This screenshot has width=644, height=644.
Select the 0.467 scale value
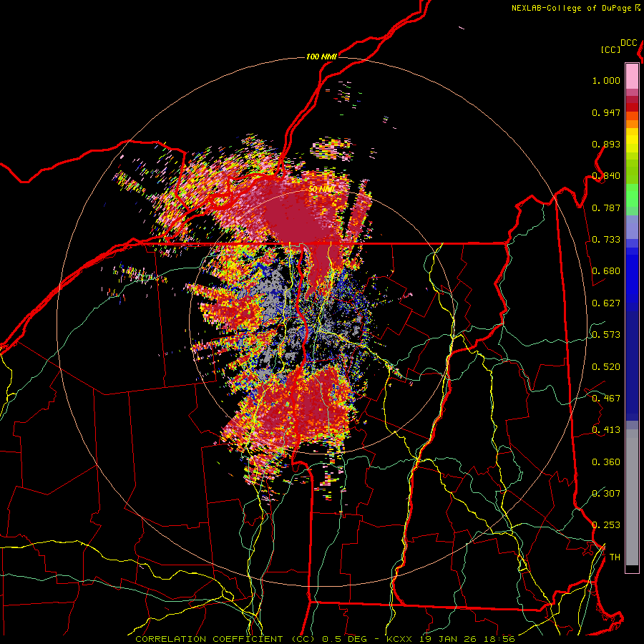coord(606,399)
